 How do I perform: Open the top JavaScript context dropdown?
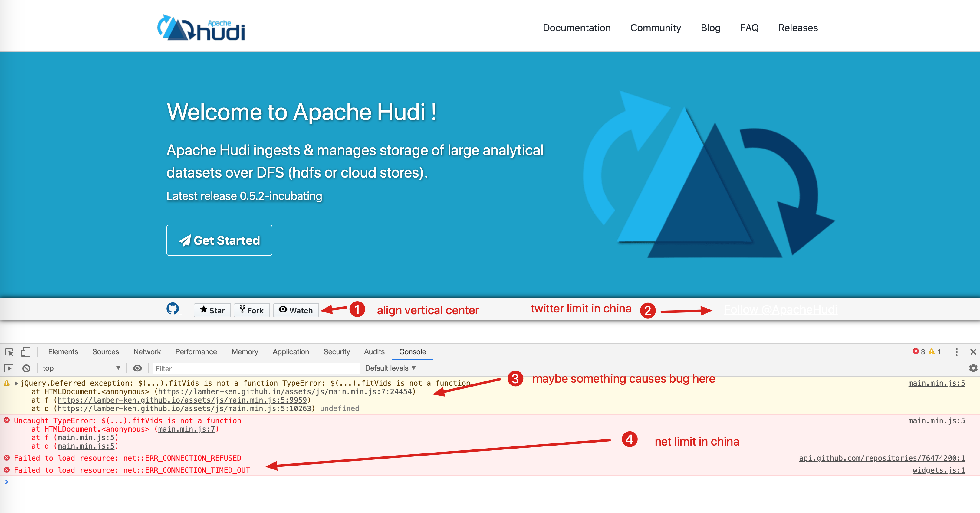[81, 368]
